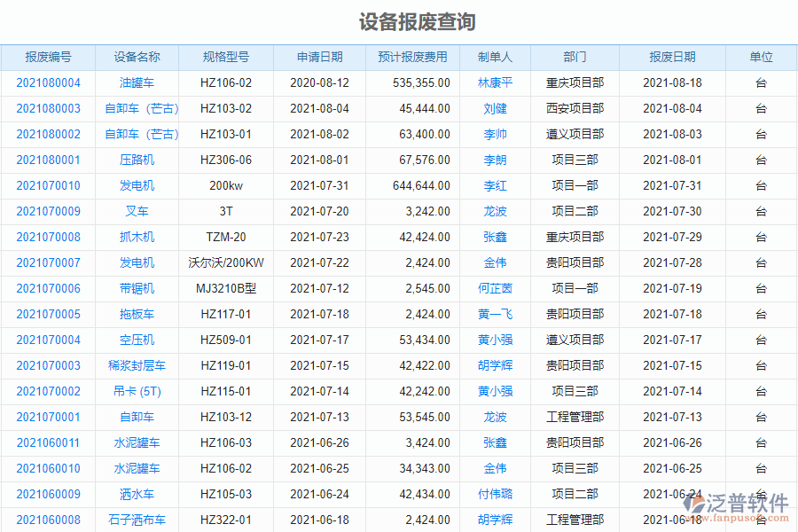View creator 张鑫 profile

point(497,237)
